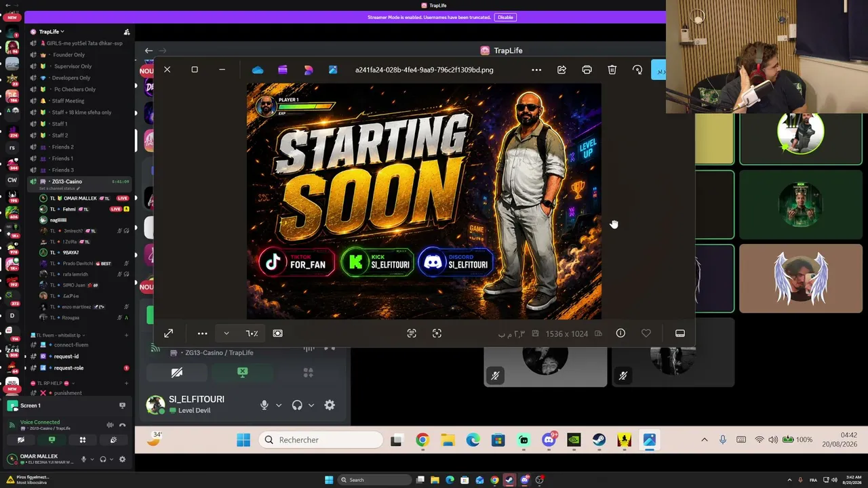Click the visual search icon in Photos
Screen dimensions: 868x488
437,333
